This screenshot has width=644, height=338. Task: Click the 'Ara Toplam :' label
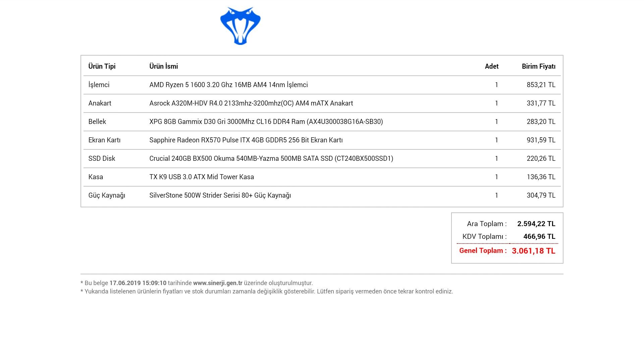point(487,224)
